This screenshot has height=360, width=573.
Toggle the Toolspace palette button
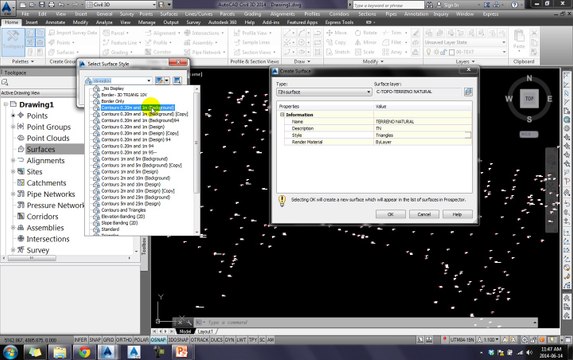[x=13, y=41]
